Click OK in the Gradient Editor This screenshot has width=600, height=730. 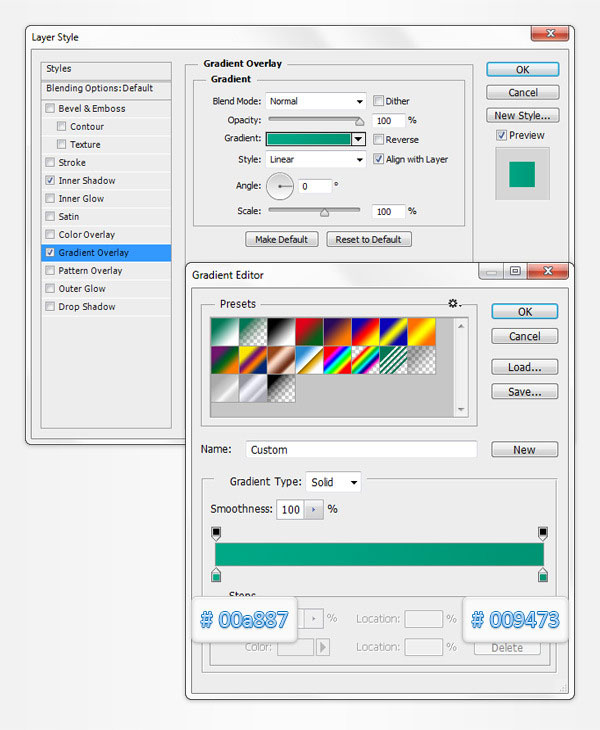(x=525, y=311)
